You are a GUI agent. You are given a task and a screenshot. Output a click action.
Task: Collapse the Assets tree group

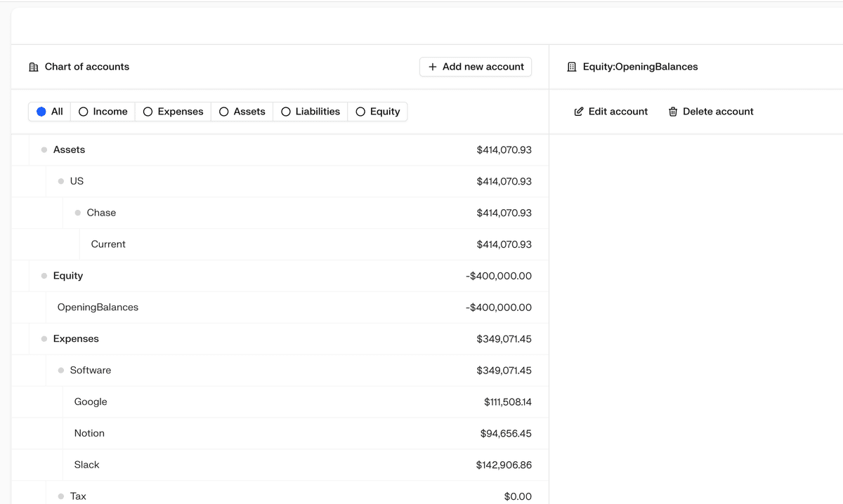[44, 150]
